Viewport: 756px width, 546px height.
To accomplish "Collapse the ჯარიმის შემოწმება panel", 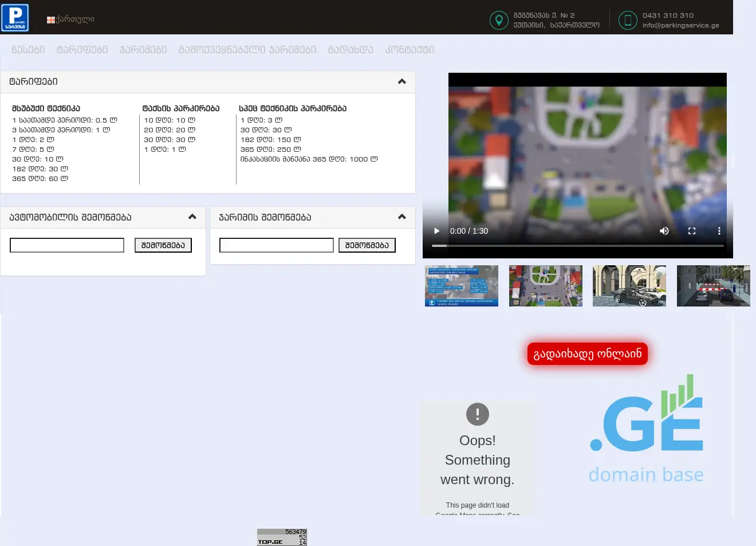I will click(x=401, y=217).
